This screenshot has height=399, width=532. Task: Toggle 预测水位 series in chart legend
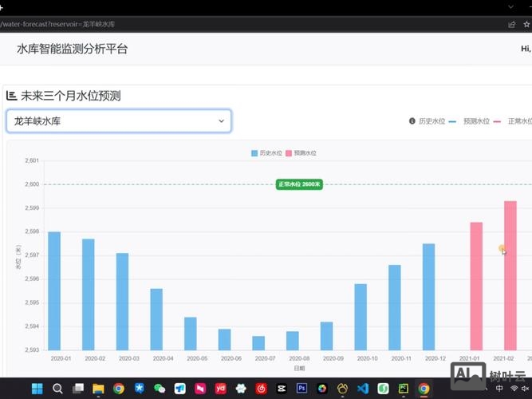301,153
